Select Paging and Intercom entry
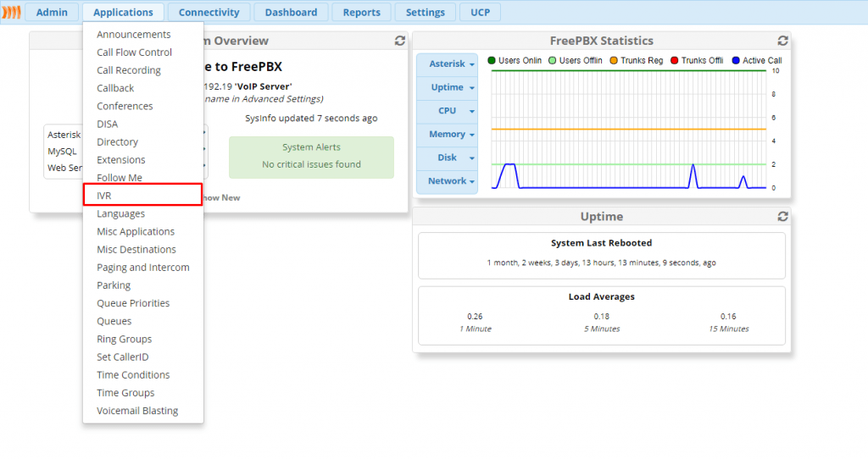 [x=142, y=268]
